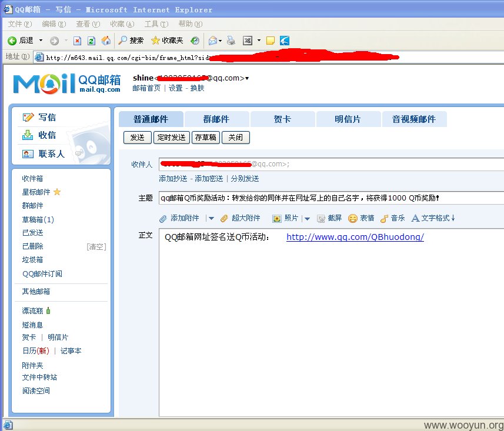Click the paperclip add attachment icon

(x=163, y=219)
